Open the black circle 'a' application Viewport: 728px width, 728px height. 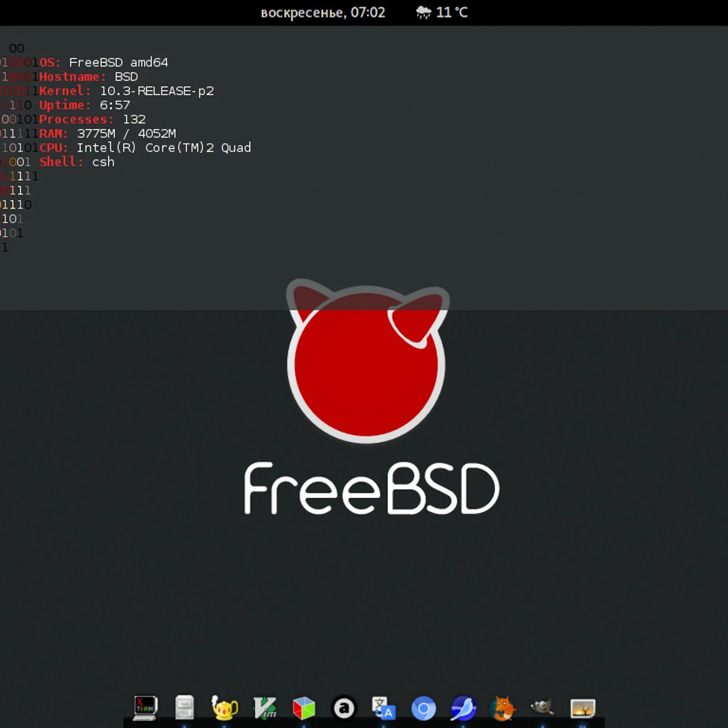pyautogui.click(x=344, y=708)
